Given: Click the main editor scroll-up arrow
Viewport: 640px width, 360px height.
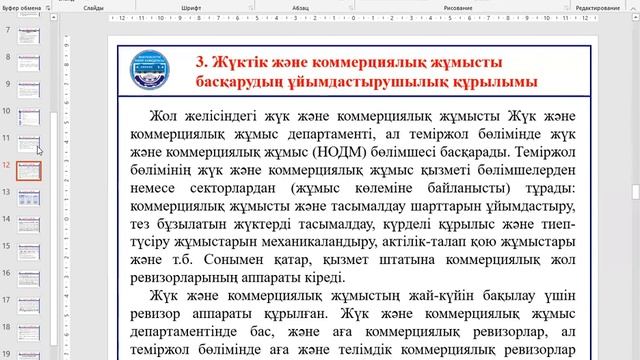Looking at the screenshot, I should 636,18.
